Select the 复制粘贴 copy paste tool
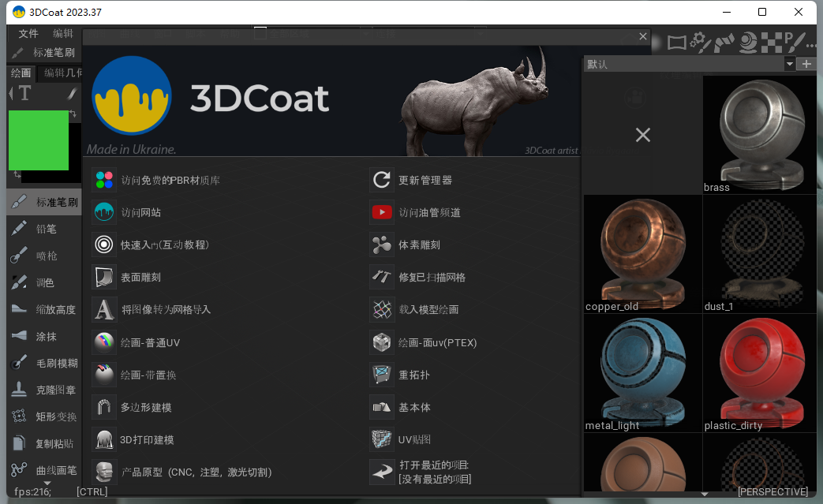 44,444
